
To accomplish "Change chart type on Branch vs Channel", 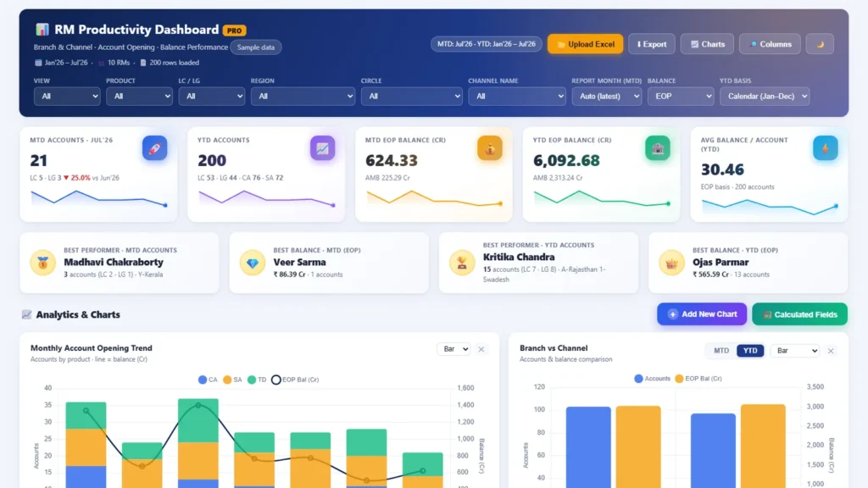I will [795, 351].
